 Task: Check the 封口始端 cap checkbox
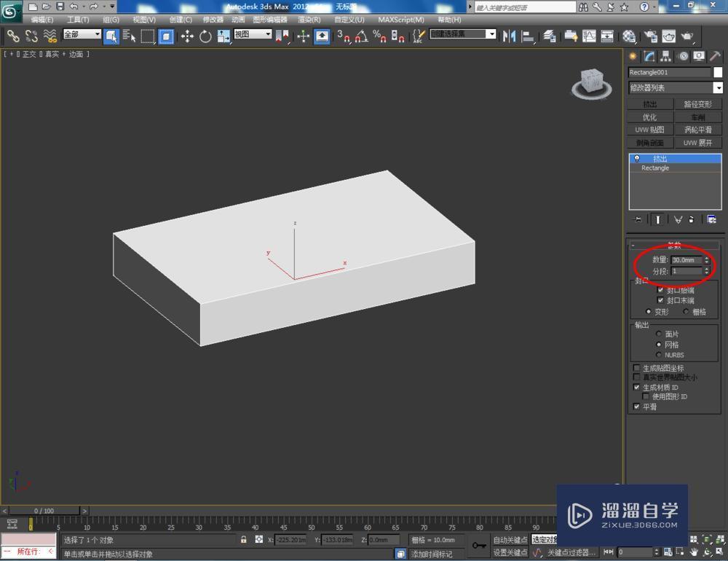(x=661, y=289)
